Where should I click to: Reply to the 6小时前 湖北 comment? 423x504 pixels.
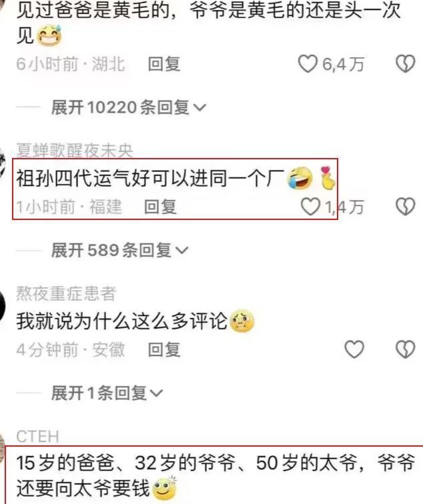(x=163, y=64)
